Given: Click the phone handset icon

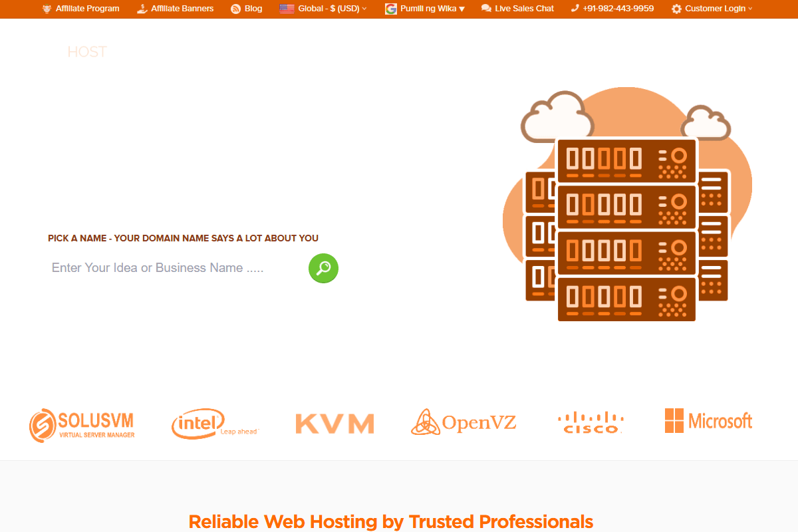Looking at the screenshot, I should click(x=575, y=9).
